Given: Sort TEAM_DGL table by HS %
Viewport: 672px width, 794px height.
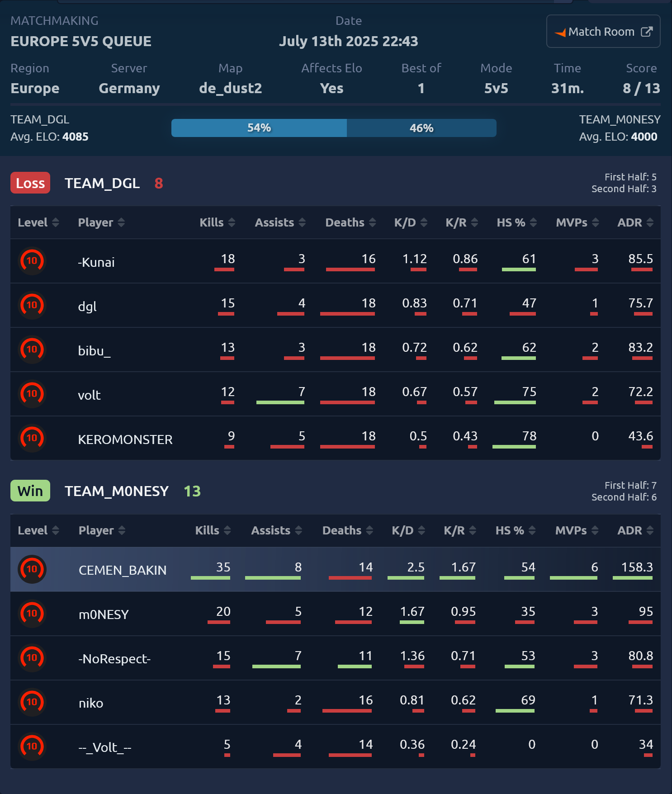Looking at the screenshot, I should click(517, 222).
